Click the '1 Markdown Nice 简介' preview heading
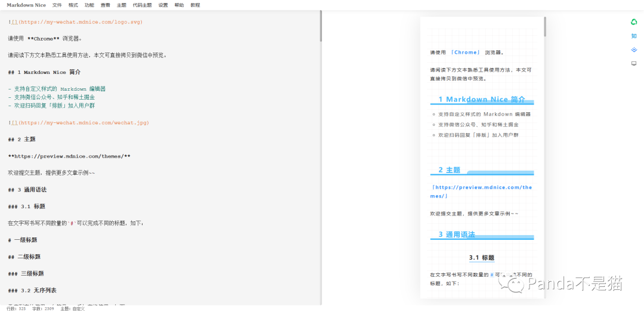 point(482,99)
